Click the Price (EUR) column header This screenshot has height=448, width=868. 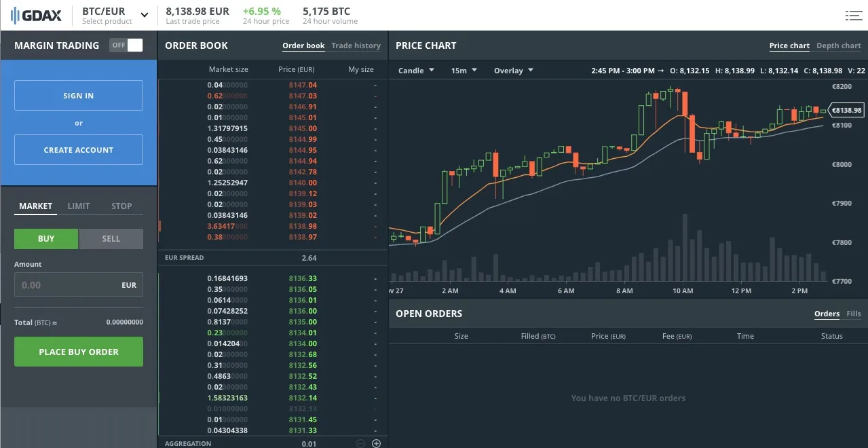click(x=296, y=69)
